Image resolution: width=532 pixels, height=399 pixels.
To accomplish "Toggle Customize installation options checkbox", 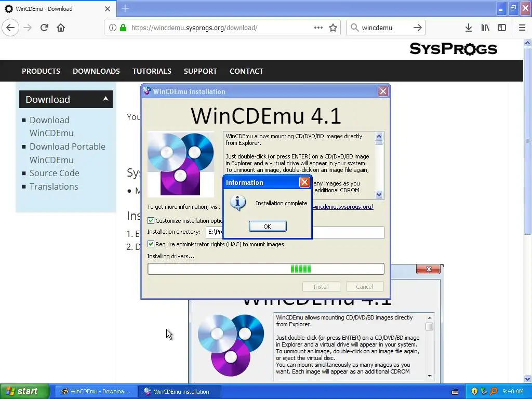I will [x=151, y=220].
